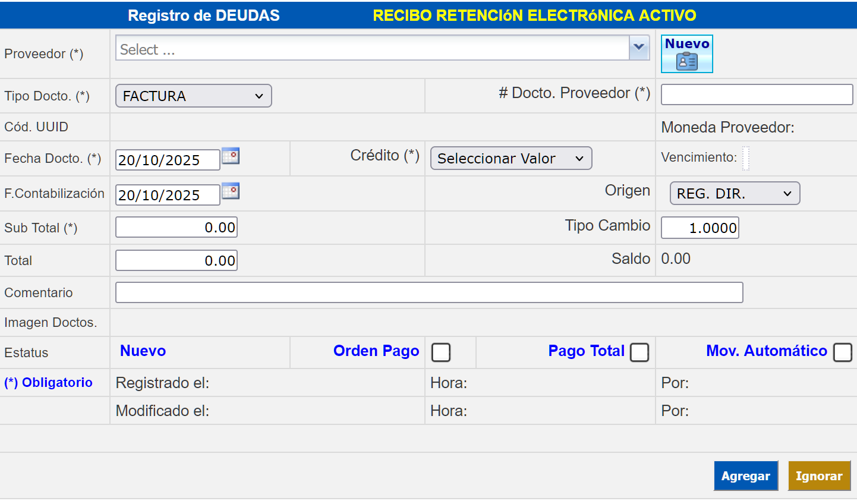Open the Crédito Seleccionar Valor dropdown
Image resolution: width=857 pixels, height=504 pixels.
tap(511, 159)
